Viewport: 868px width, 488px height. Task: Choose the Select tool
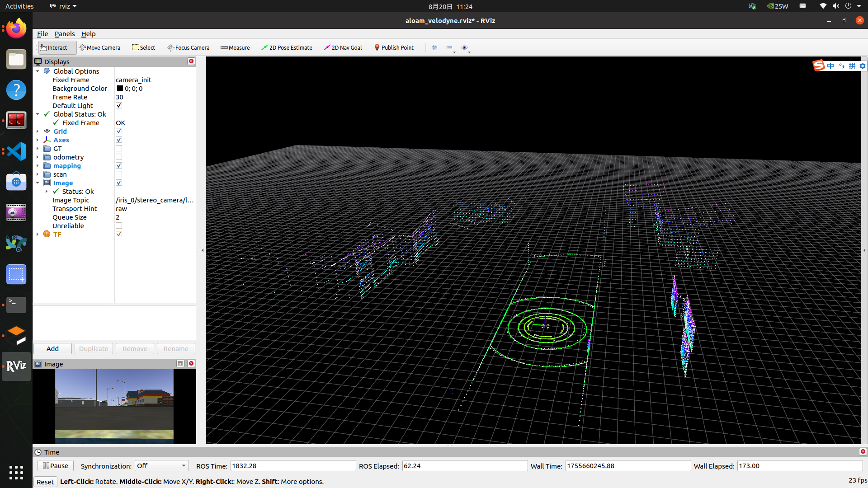143,47
